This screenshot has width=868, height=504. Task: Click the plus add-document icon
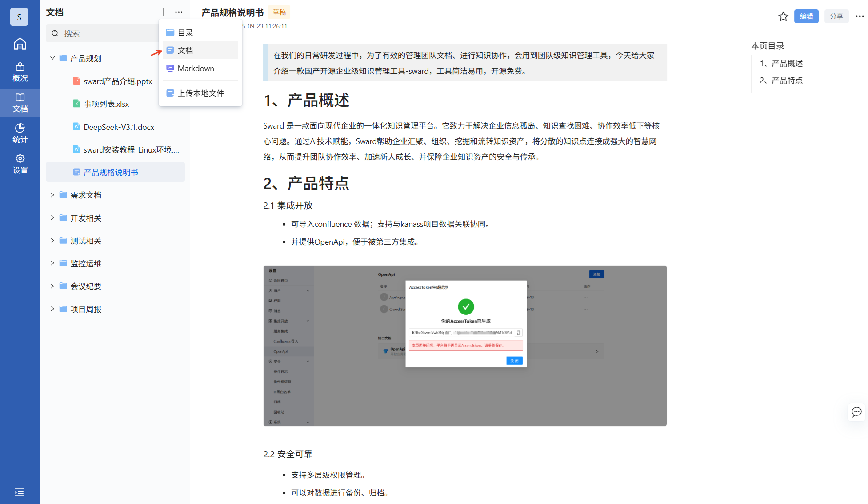pos(164,12)
